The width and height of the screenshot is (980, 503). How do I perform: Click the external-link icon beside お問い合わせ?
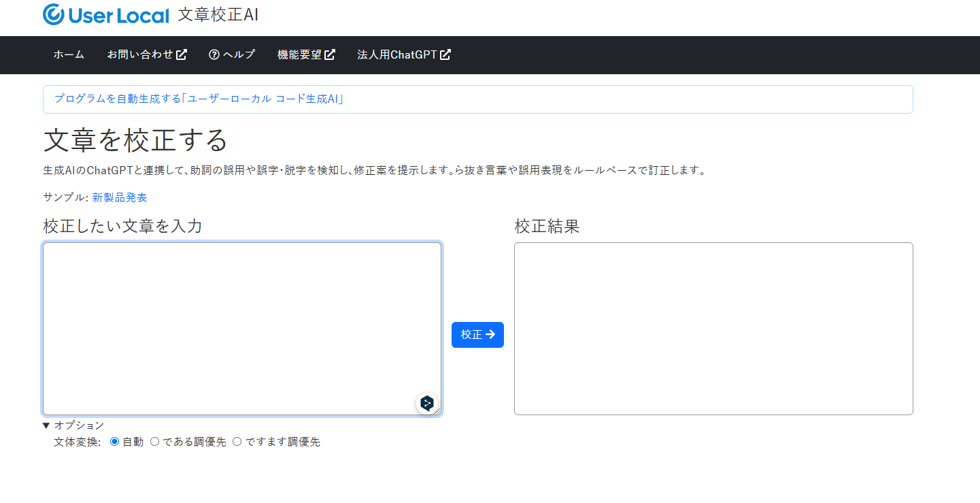click(182, 54)
